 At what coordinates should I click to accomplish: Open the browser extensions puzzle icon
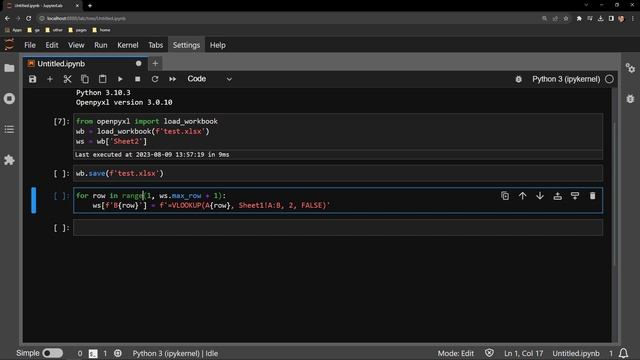pos(579,18)
